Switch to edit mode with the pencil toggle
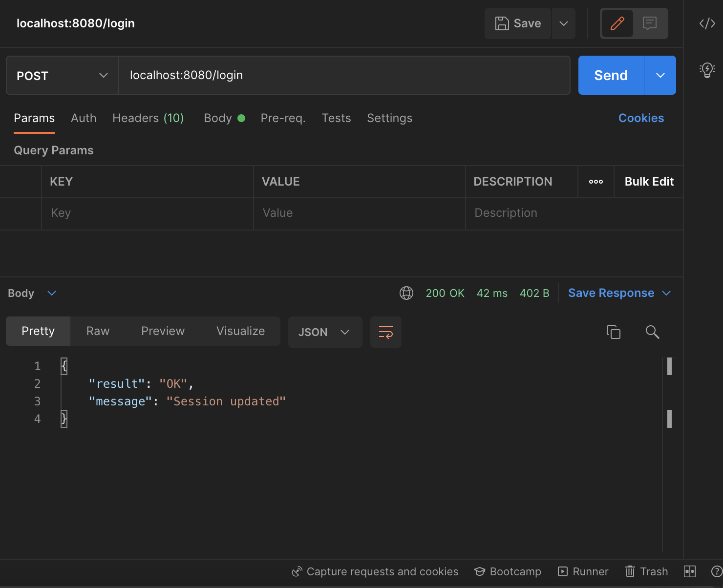The image size is (723, 588). point(617,23)
